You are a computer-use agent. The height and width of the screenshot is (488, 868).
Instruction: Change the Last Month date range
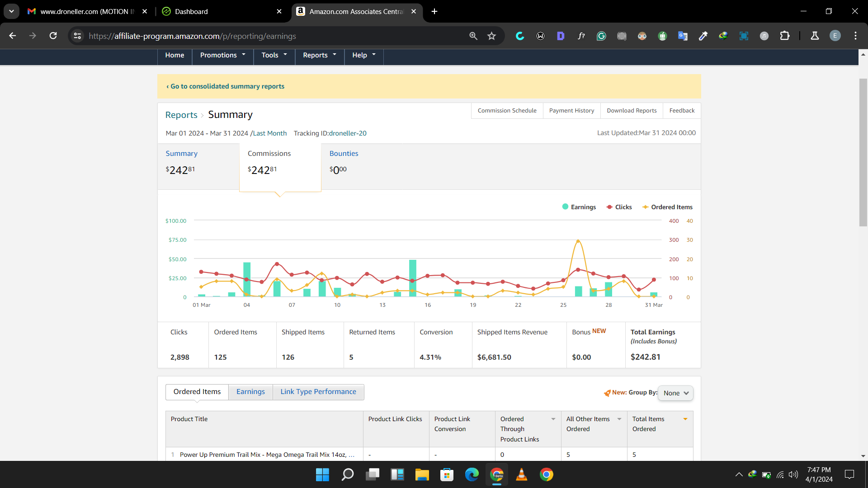tap(270, 133)
